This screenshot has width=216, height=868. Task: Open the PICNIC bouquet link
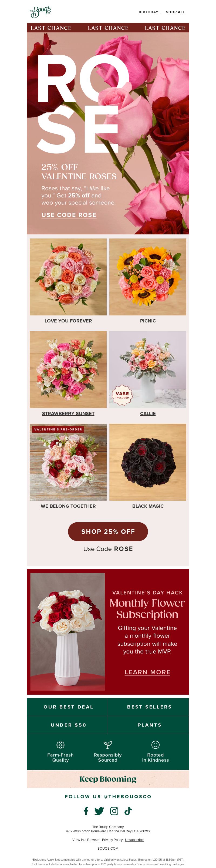pos(148,321)
